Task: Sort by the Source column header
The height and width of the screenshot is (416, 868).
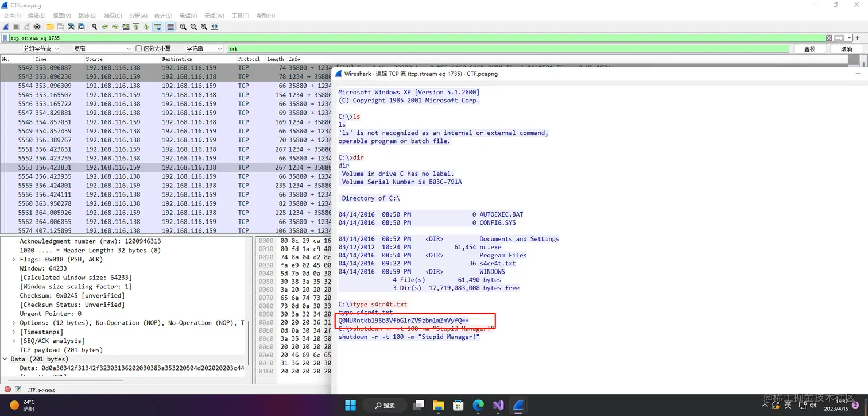Action: pos(94,59)
